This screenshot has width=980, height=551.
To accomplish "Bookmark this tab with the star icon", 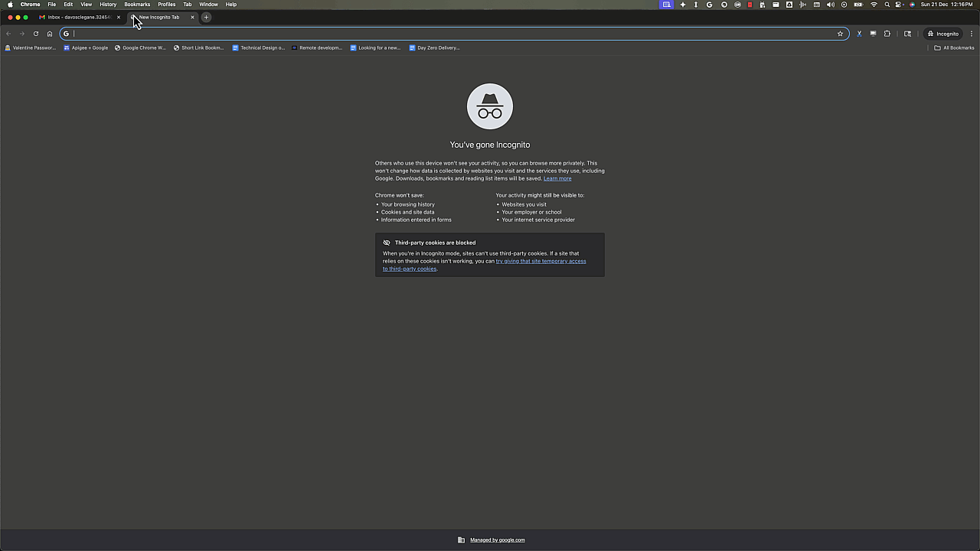I will [840, 34].
